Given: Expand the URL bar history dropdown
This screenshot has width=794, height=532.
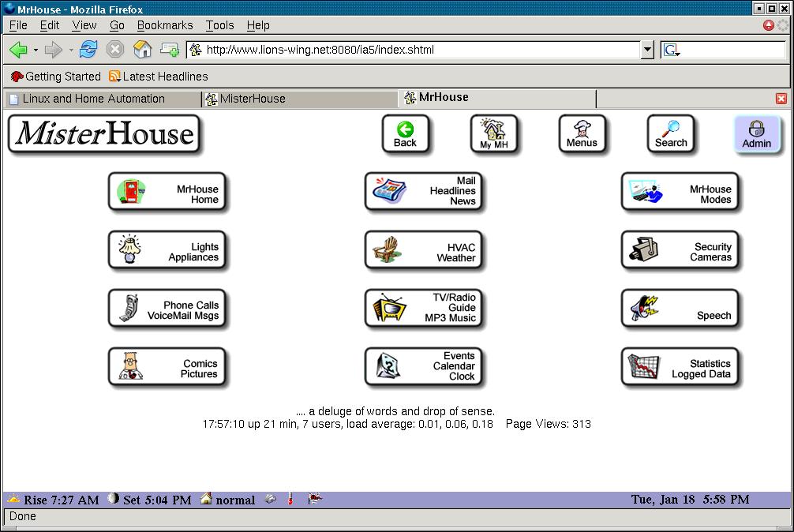Looking at the screenshot, I should point(647,50).
